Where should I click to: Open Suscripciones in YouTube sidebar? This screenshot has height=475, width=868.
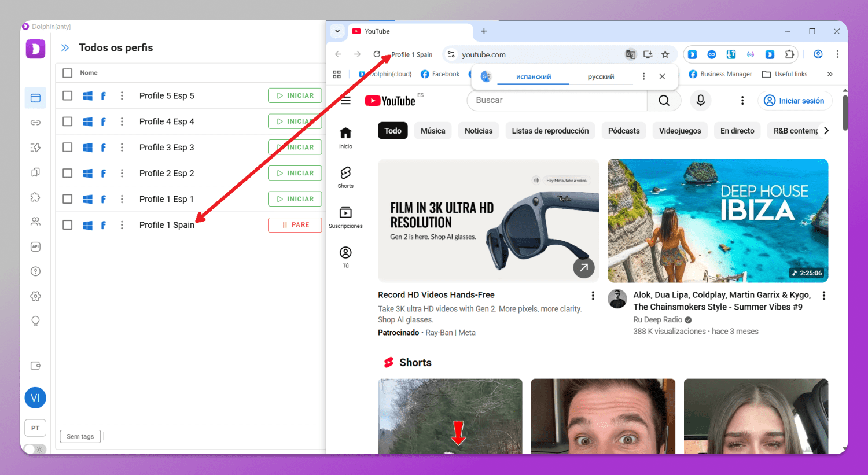(x=345, y=217)
